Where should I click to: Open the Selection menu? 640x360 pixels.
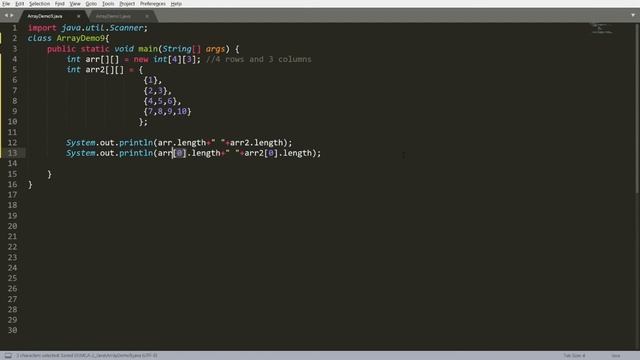[39, 4]
